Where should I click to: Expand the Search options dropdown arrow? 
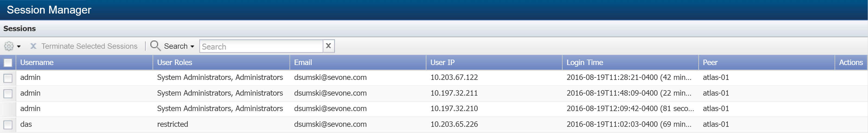pos(193,47)
